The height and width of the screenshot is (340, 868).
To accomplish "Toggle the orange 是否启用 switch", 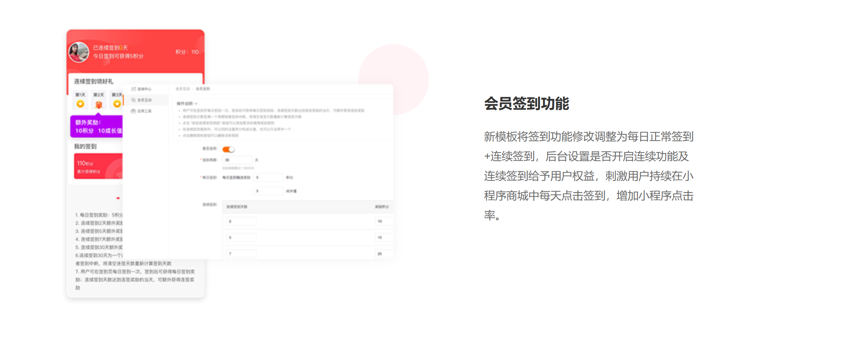I will point(228,149).
